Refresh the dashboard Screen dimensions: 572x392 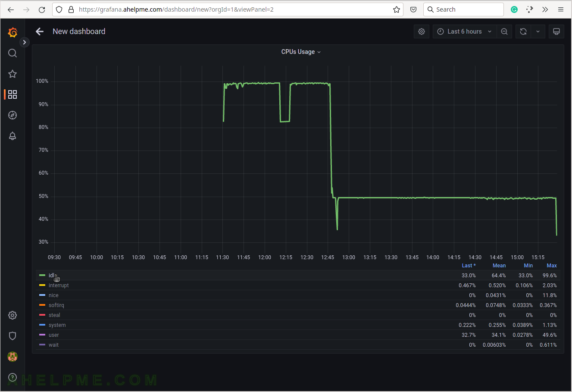click(x=523, y=31)
